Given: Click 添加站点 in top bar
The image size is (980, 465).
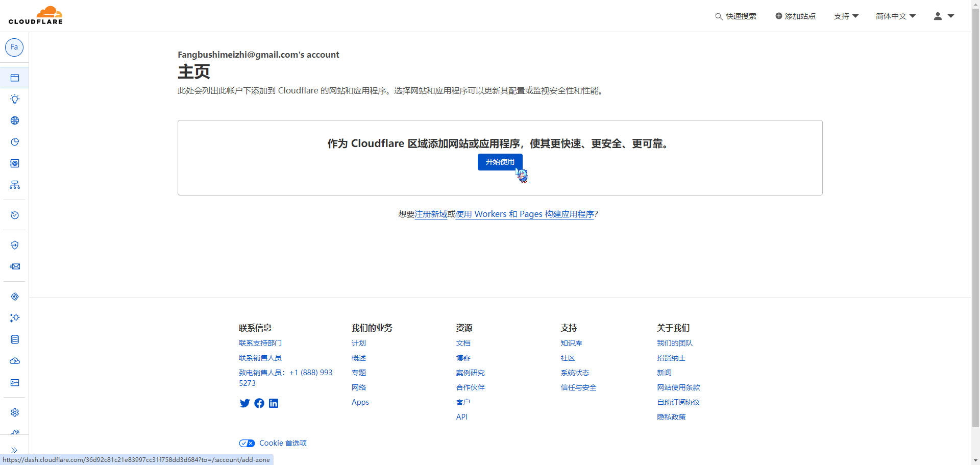Looking at the screenshot, I should [795, 16].
